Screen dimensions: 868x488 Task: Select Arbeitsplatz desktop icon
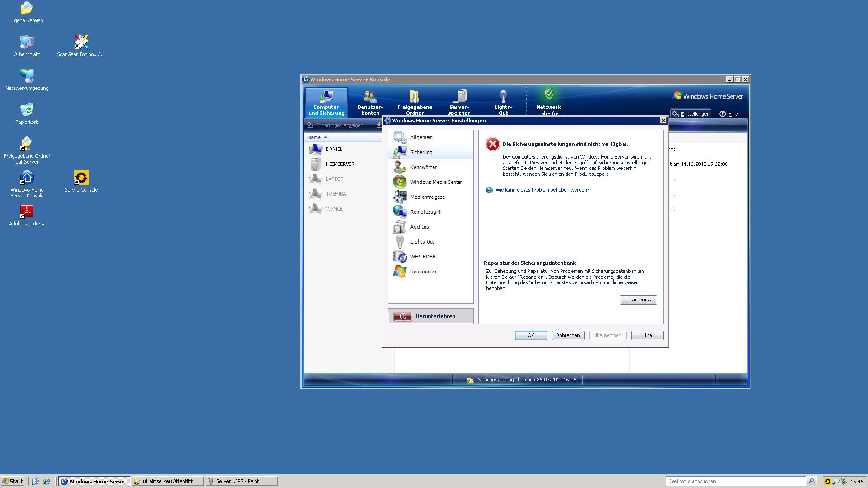tap(27, 46)
